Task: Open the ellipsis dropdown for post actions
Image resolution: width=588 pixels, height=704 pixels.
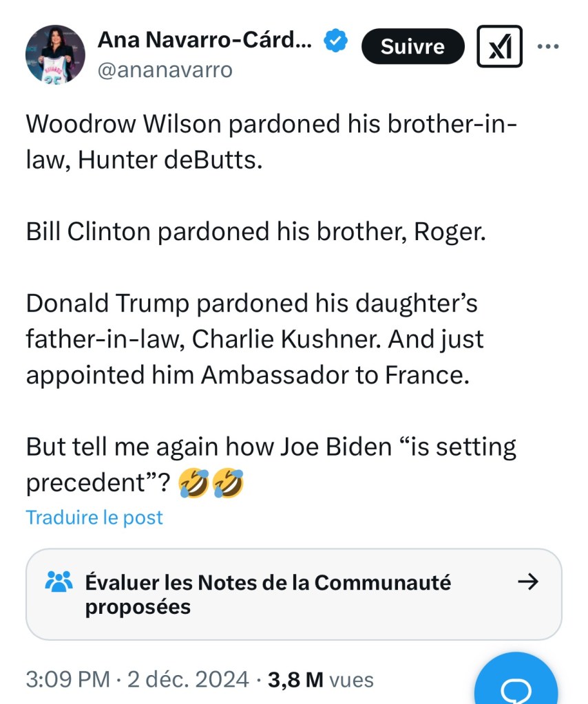Action: click(x=548, y=45)
